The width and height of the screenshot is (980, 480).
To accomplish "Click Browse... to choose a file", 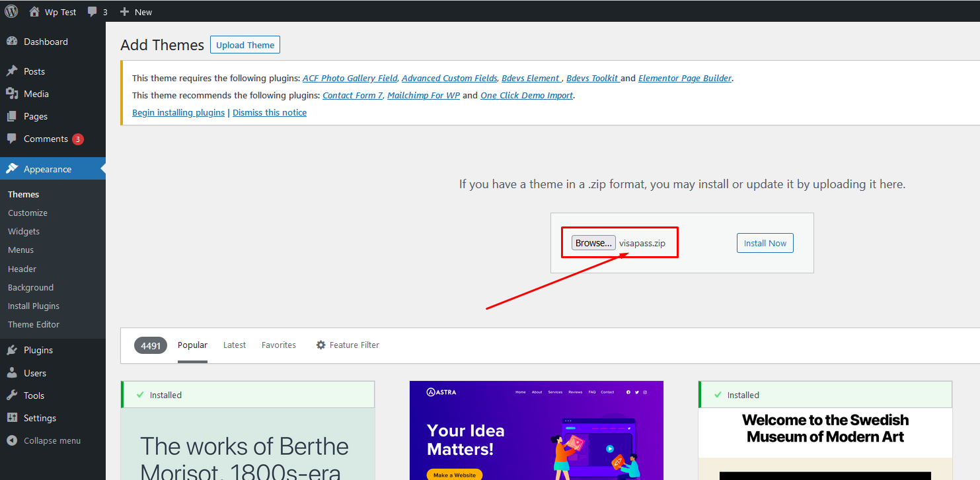I will (593, 243).
